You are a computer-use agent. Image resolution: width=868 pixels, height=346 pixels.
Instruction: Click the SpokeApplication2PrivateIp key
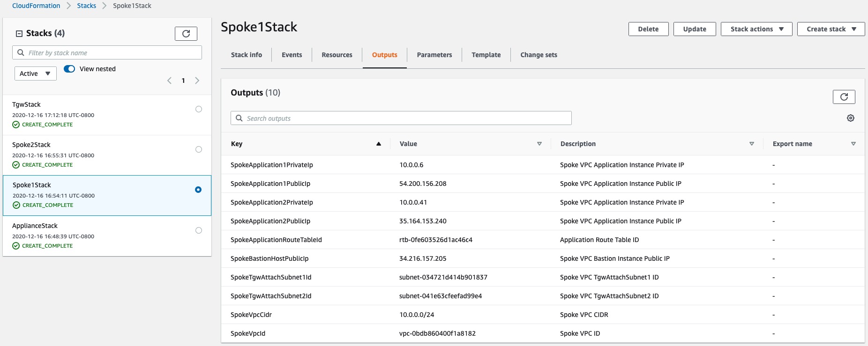(272, 202)
